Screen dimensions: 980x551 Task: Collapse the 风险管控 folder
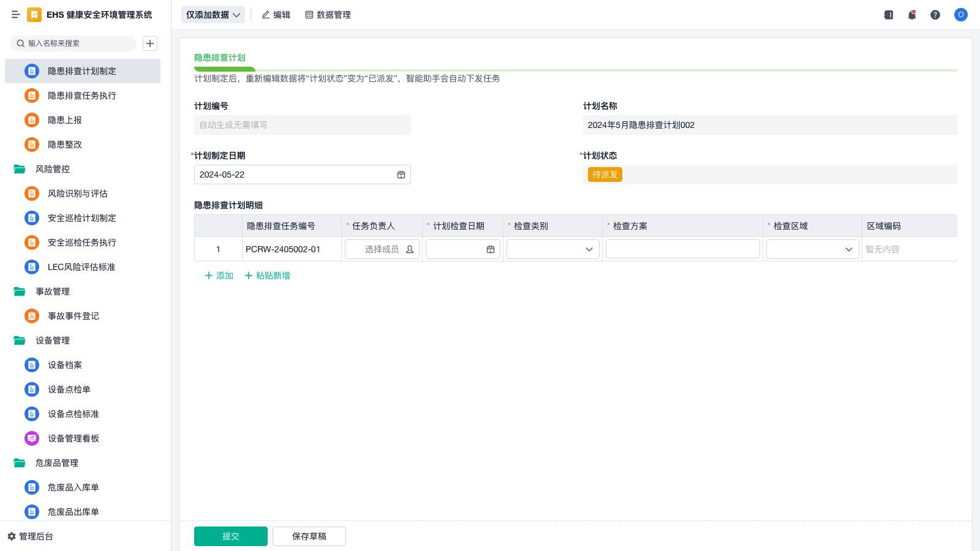coord(20,169)
